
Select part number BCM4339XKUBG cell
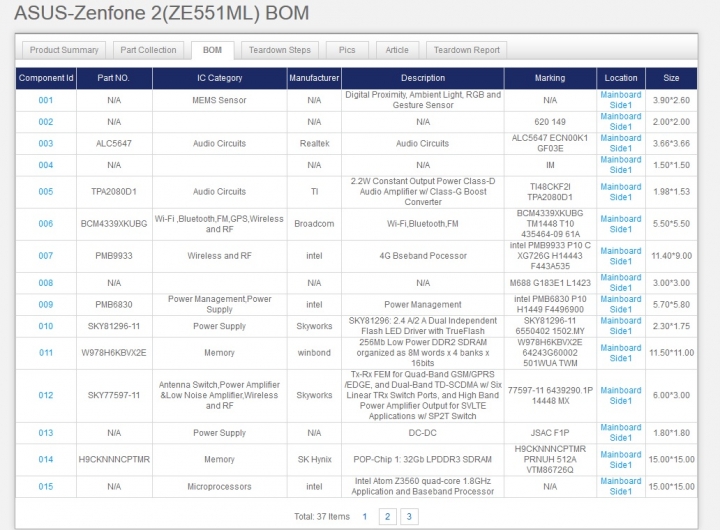point(114,224)
